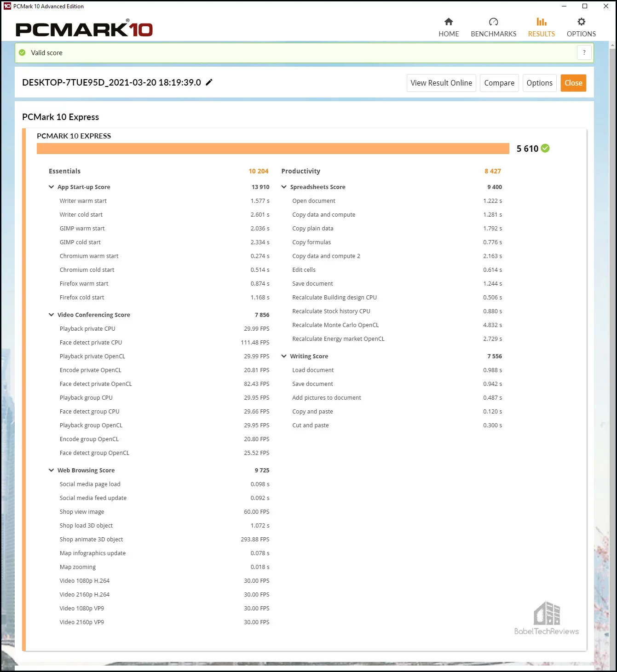Viewport: 617px width, 672px height.
Task: Click the Writing score value 7 556
Action: coord(495,356)
